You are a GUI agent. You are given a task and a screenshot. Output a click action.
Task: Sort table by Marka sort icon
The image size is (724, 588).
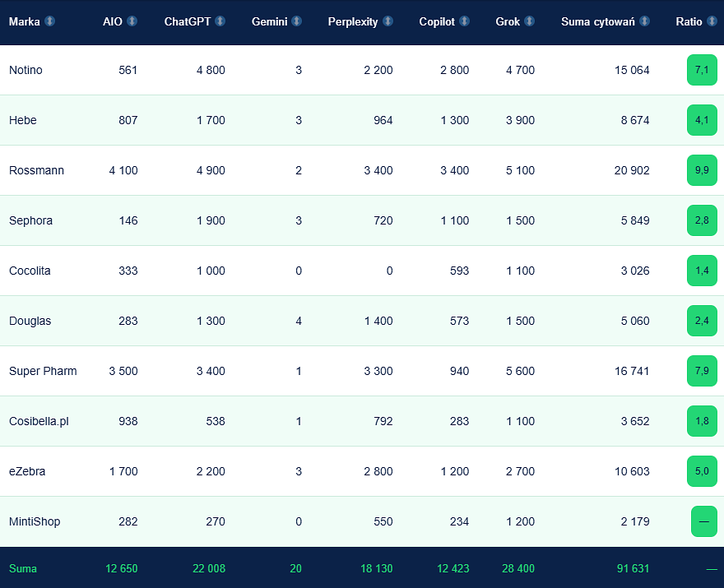(x=49, y=21)
